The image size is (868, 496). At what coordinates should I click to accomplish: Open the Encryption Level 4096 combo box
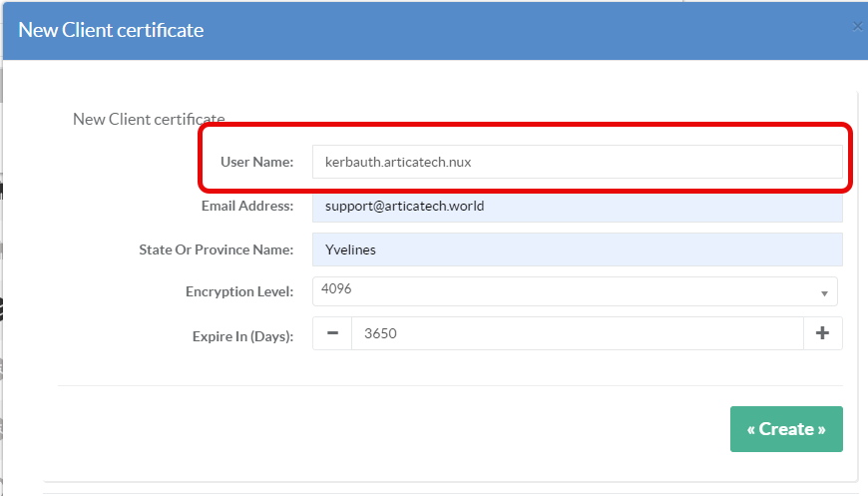click(569, 291)
